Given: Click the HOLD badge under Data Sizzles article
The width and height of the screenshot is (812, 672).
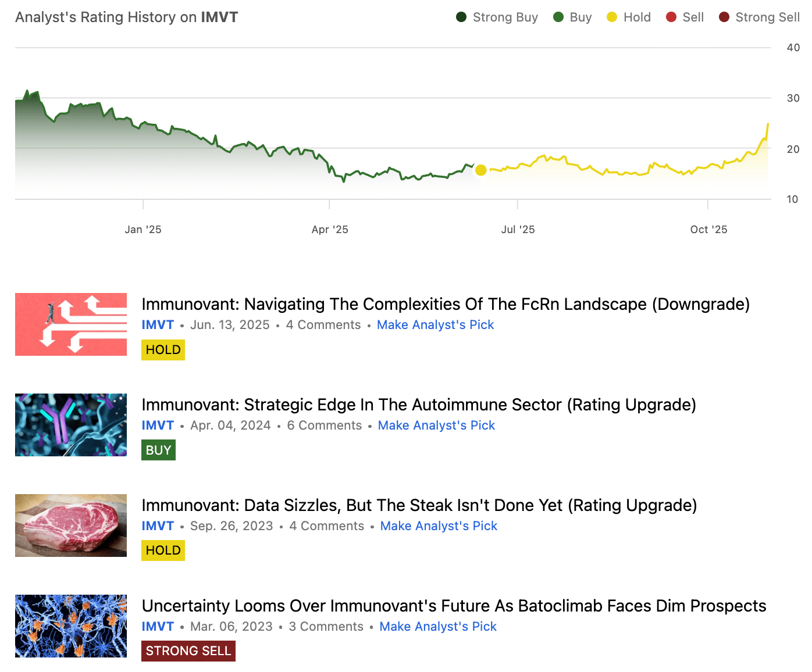Looking at the screenshot, I should 163,551.
